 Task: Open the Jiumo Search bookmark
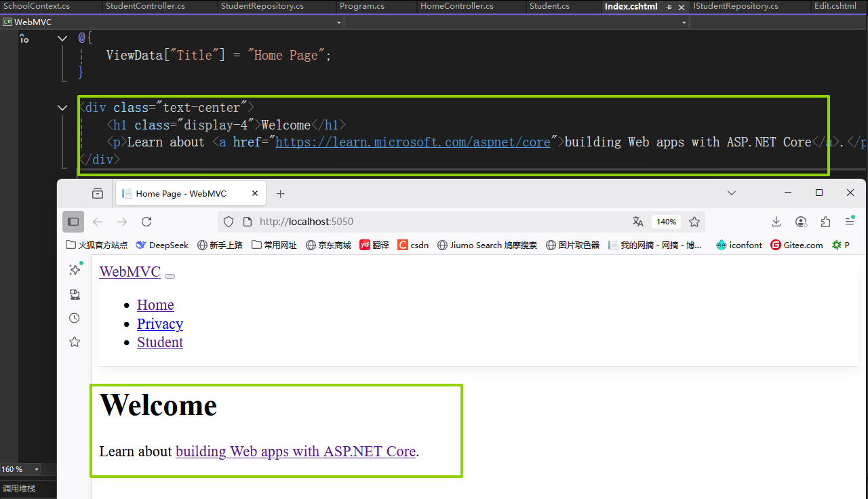pos(487,245)
